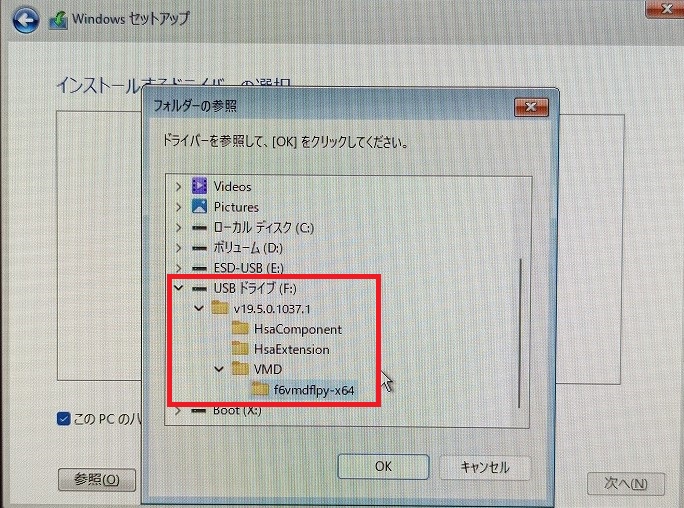Screen dimensions: 684x508
Task: Click the v19.5.0.1037.1 folder icon
Action: (x=219, y=308)
